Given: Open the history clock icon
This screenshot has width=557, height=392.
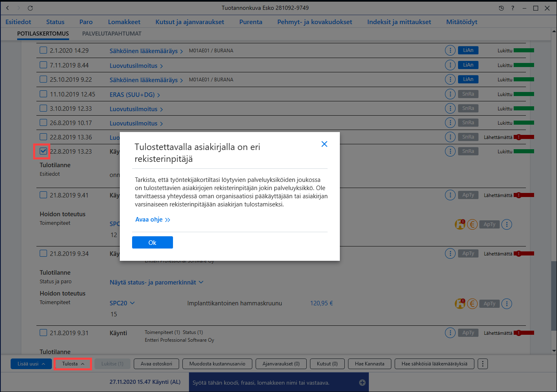Looking at the screenshot, I should [501, 8].
